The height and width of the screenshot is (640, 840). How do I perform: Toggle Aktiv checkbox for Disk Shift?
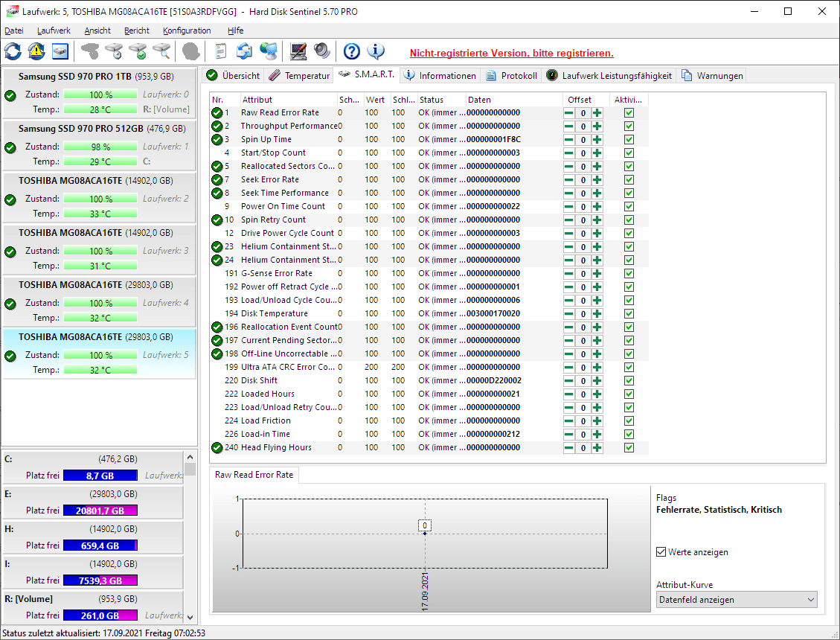(629, 381)
